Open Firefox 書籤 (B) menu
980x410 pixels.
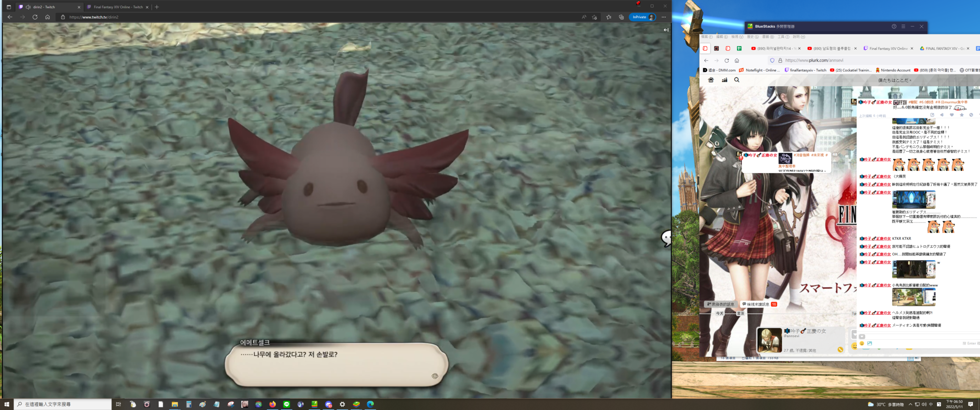pyautogui.click(x=768, y=37)
